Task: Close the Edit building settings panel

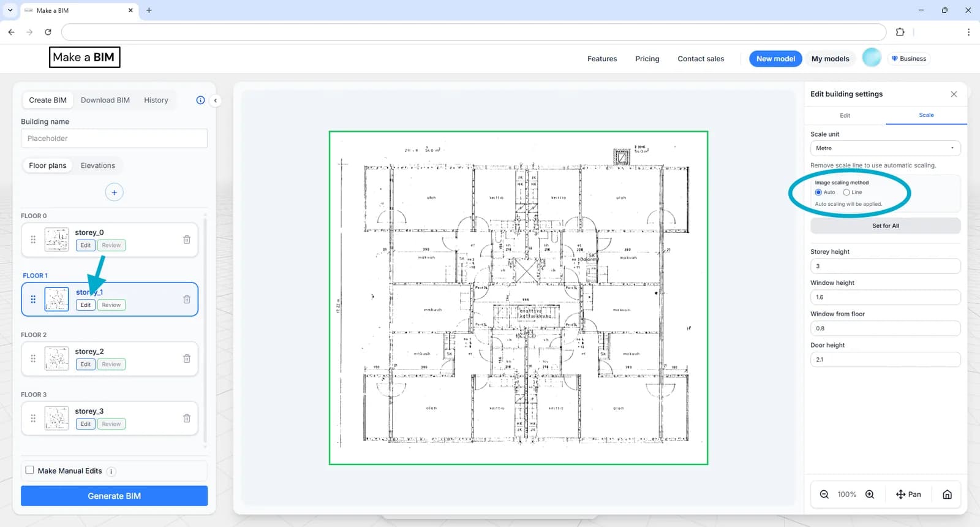Action: (x=954, y=94)
